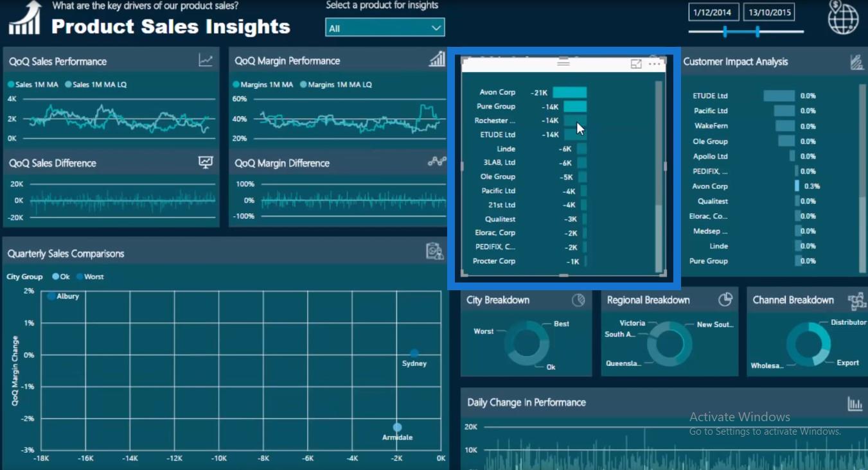Click the network icon in Channel Breakdown
868x470 pixels.
[x=857, y=300]
